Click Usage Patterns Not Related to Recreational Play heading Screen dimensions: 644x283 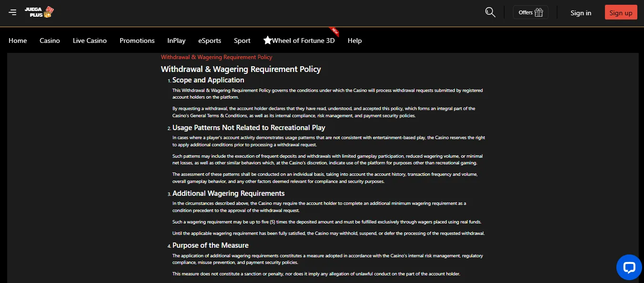pyautogui.click(x=249, y=128)
